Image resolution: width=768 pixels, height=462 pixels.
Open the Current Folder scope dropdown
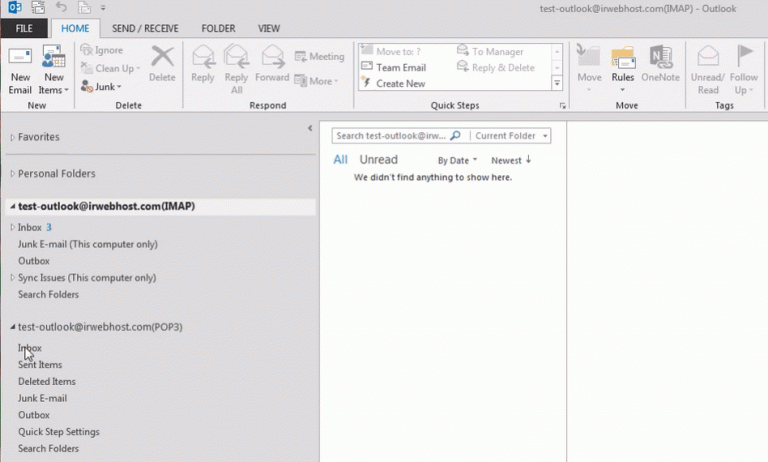(x=510, y=136)
